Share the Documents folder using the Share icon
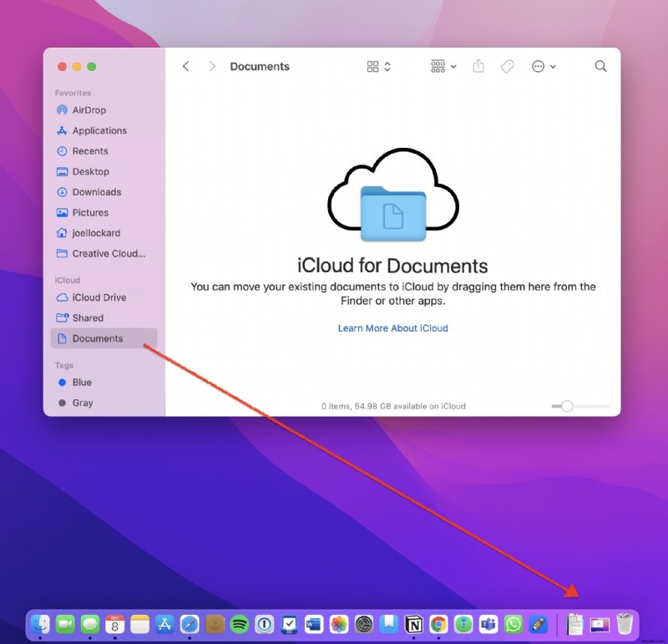Image resolution: width=668 pixels, height=644 pixels. click(x=478, y=66)
